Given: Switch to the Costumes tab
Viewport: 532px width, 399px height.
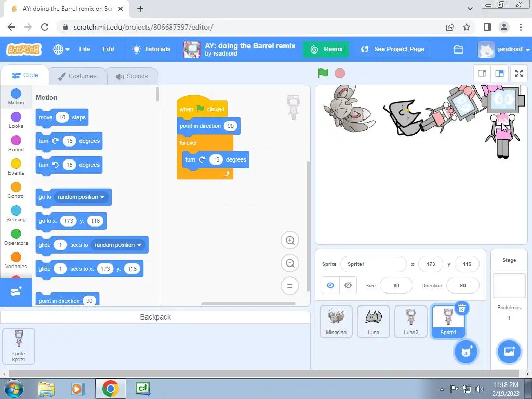Looking at the screenshot, I should (77, 76).
